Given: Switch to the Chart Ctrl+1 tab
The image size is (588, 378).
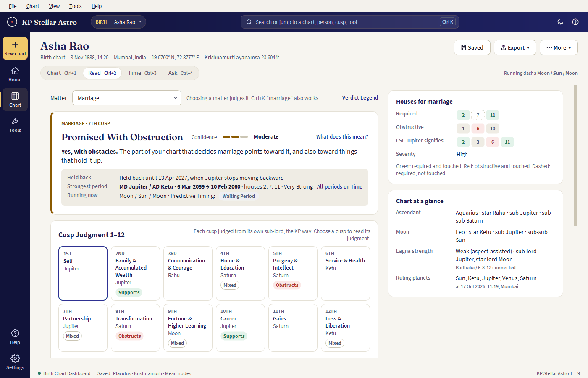Looking at the screenshot, I should pyautogui.click(x=62, y=73).
